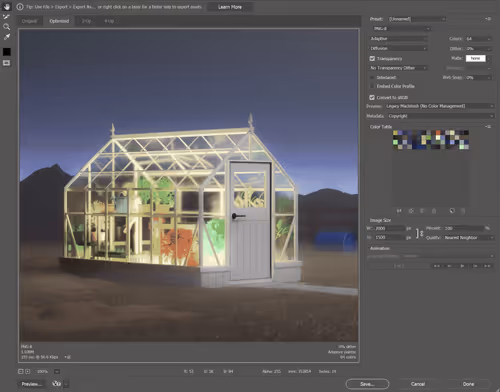
Task: Open the Web Snap percentage dropdown
Action: click(478, 77)
